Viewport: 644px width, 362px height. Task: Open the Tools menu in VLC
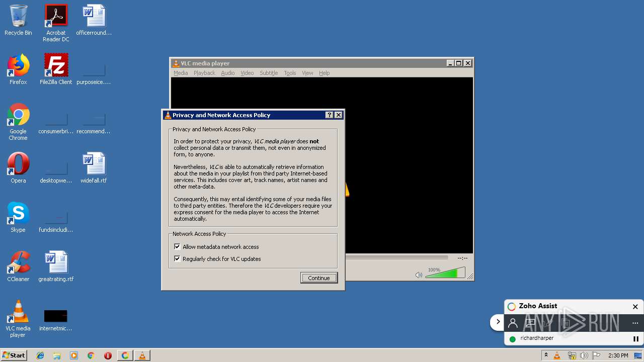290,73
